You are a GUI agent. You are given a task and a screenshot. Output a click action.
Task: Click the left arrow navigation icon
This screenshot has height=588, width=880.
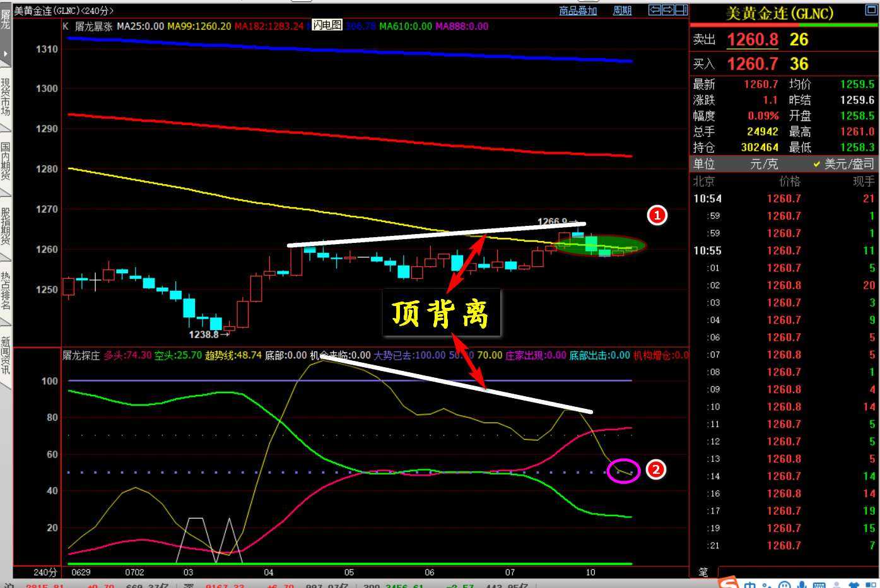pyautogui.click(x=655, y=10)
